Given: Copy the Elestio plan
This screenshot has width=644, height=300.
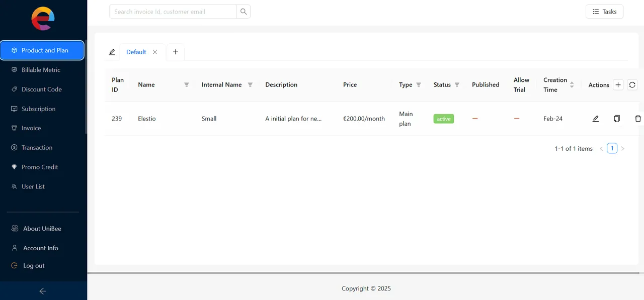Looking at the screenshot, I should coord(617,119).
